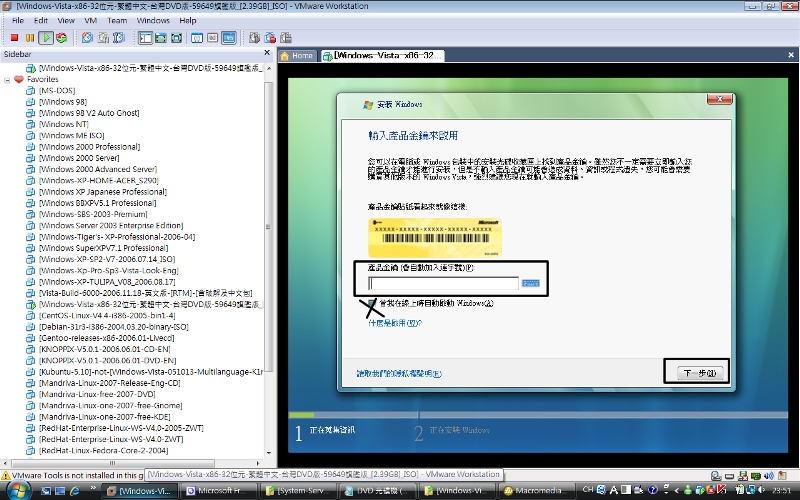The height and width of the screenshot is (500, 800).
Task: Click sidebar scroll up arrow
Action: click(x=268, y=68)
